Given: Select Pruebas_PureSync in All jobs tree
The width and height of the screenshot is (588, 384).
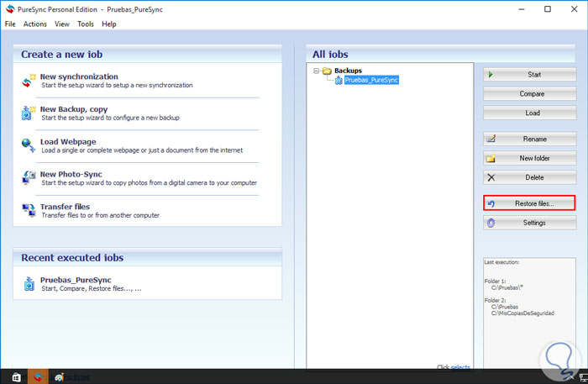Looking at the screenshot, I should pyautogui.click(x=371, y=80).
